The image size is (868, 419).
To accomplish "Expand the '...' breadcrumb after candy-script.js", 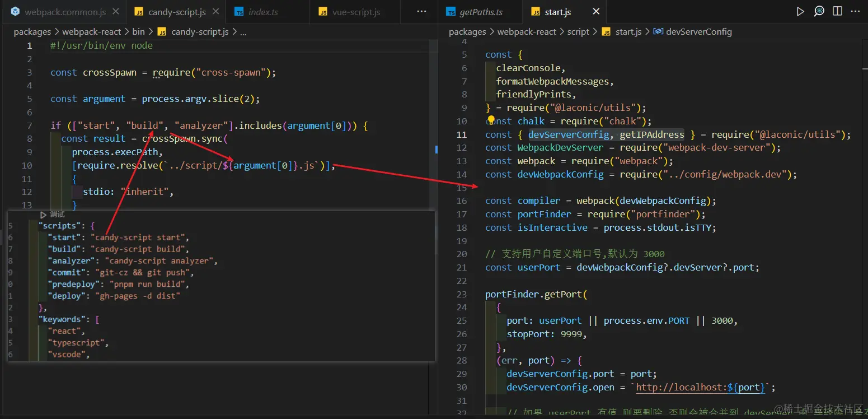I will [x=243, y=32].
